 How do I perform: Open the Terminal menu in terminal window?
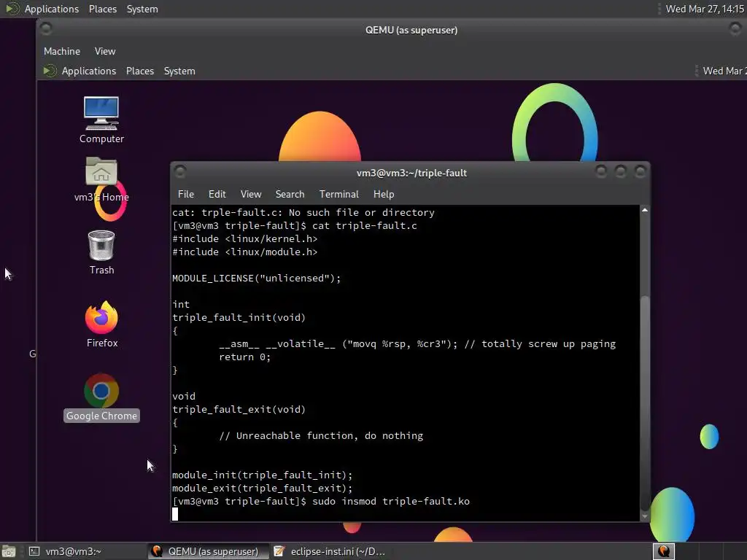(338, 194)
